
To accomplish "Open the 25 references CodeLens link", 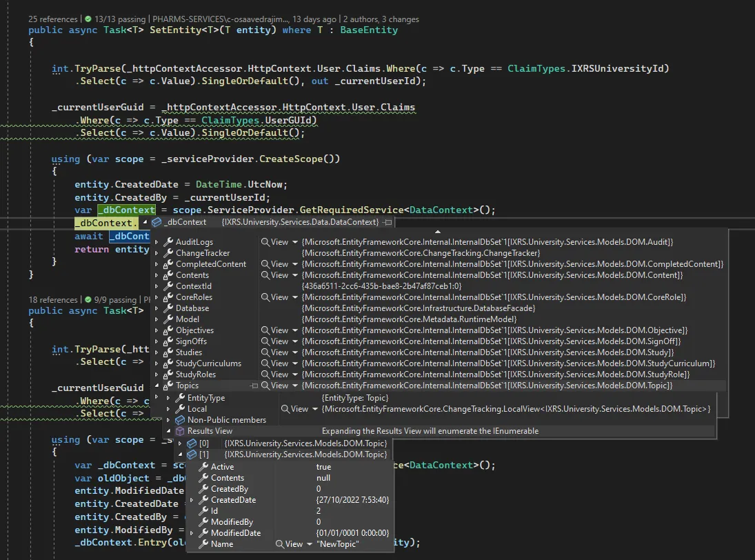I will [x=52, y=19].
